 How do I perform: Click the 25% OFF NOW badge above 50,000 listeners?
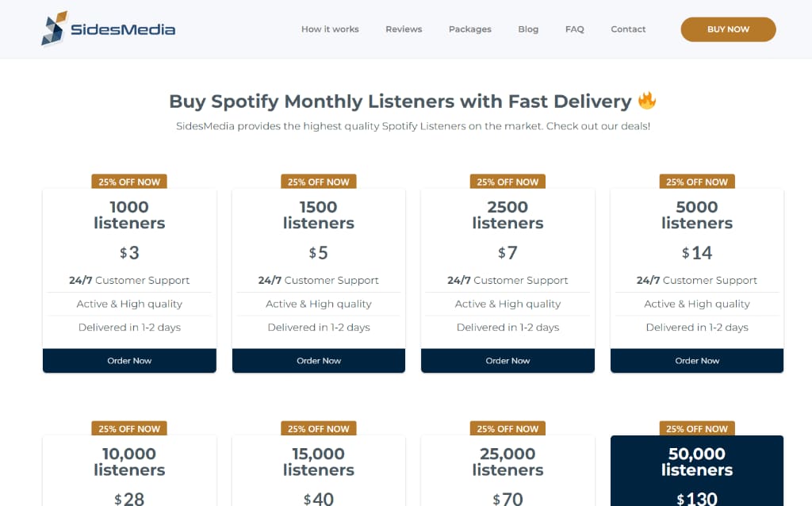pyautogui.click(x=697, y=429)
